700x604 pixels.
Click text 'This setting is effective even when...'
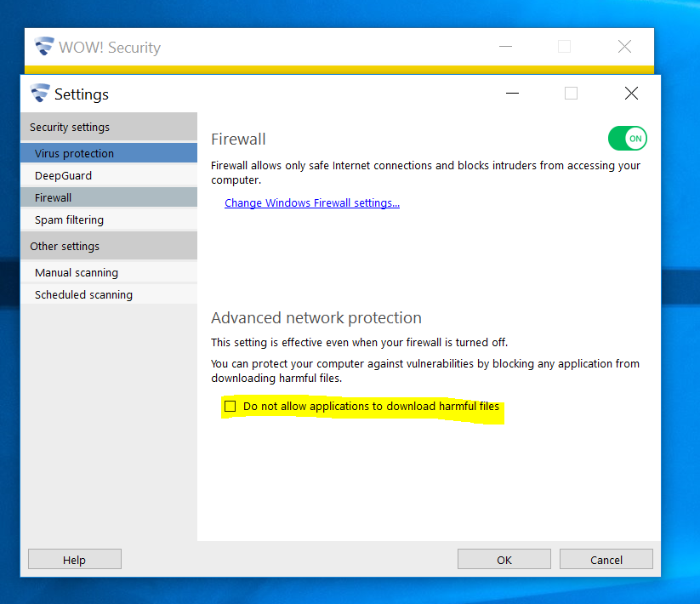click(x=360, y=342)
